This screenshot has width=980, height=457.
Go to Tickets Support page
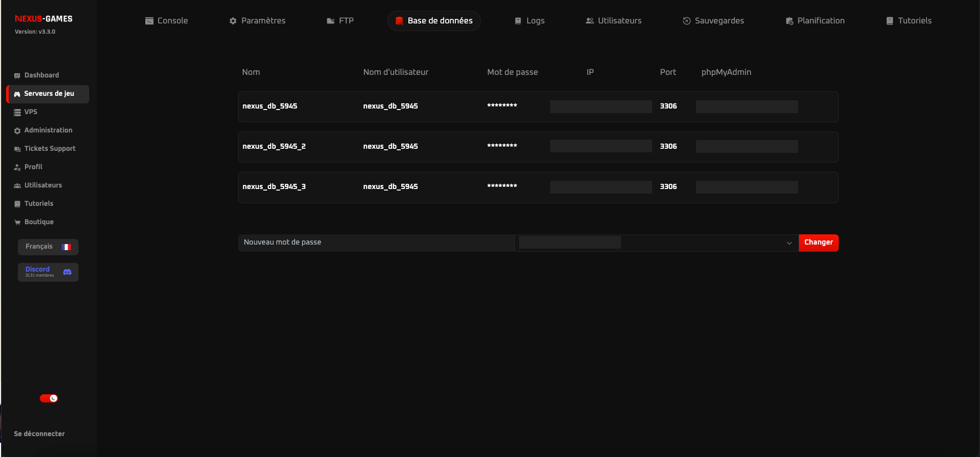click(49, 149)
